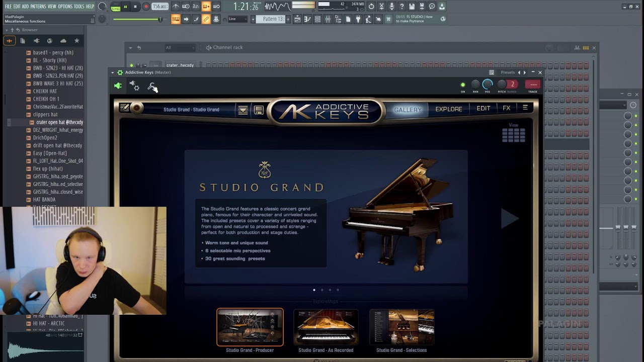Open the OPTIONS menu
This screenshot has height=362, width=644.
click(x=65, y=7)
